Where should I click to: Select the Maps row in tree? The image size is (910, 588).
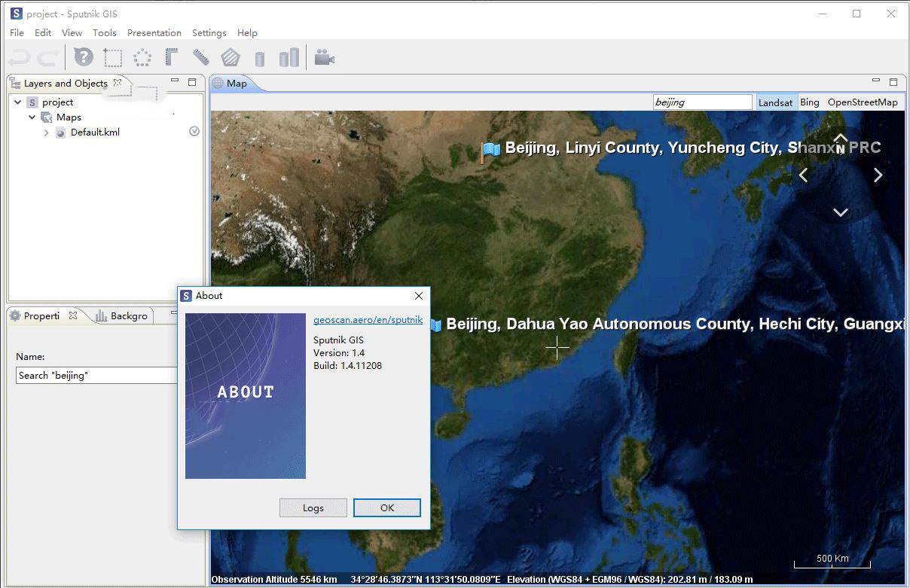69,117
